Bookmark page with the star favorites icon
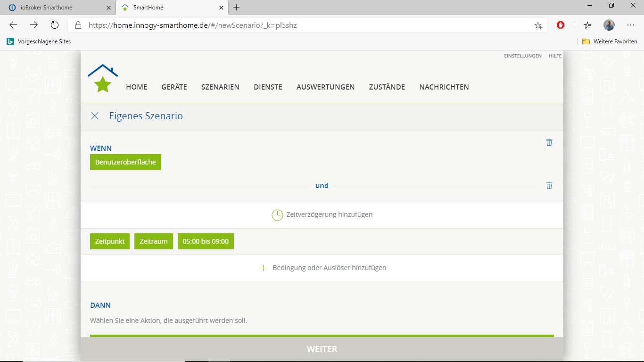 click(x=538, y=25)
